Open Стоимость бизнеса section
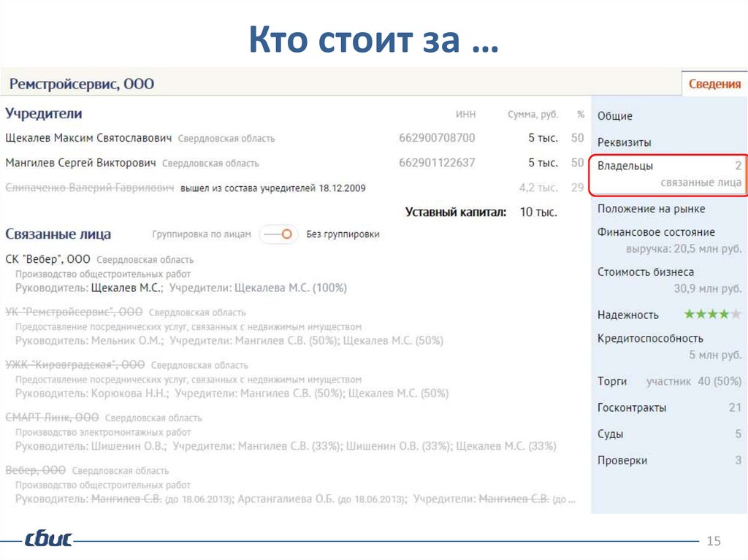 click(x=646, y=272)
